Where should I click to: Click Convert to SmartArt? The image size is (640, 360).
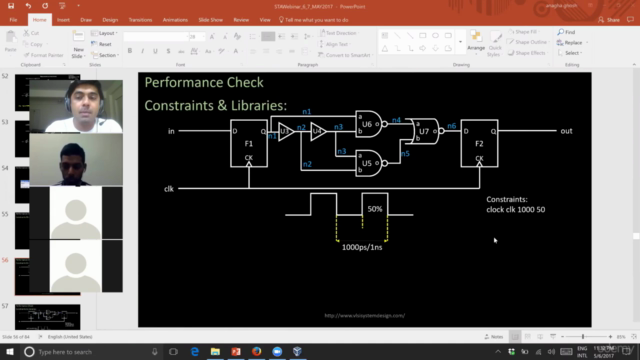tap(345, 55)
